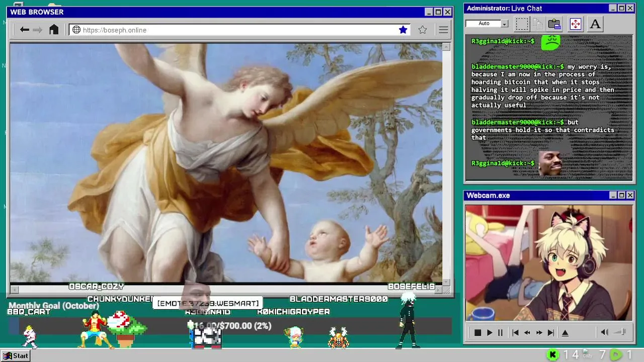Click the bitcoin hoarding message in chat
The height and width of the screenshot is (362, 644).
(x=543, y=86)
